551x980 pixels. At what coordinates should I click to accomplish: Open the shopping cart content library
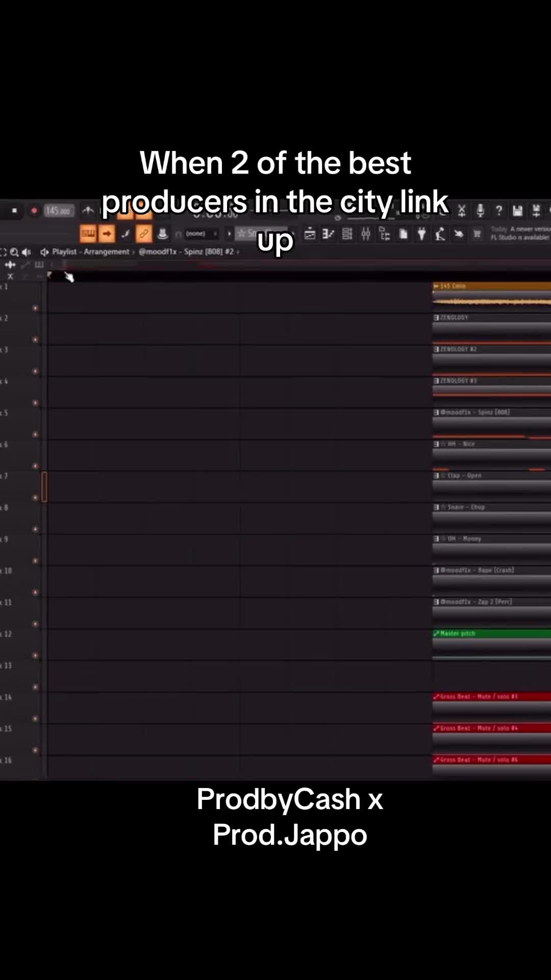[x=477, y=234]
